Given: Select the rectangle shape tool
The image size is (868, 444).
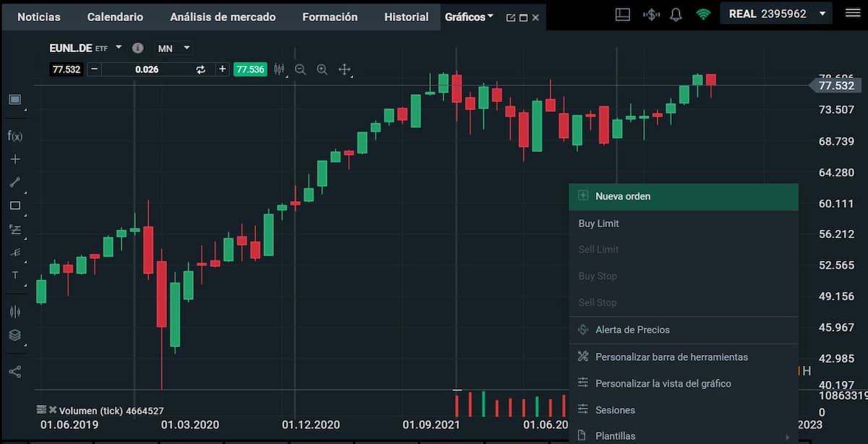Looking at the screenshot, I should (15, 206).
